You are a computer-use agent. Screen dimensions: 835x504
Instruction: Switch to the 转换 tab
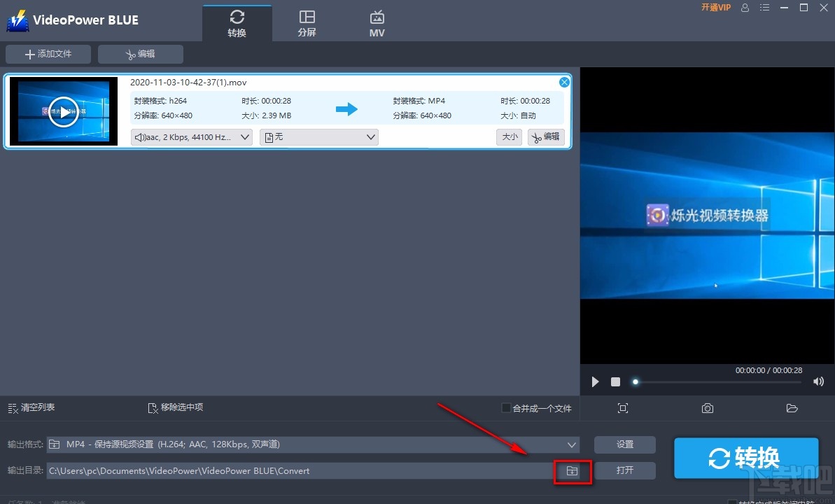(x=237, y=23)
